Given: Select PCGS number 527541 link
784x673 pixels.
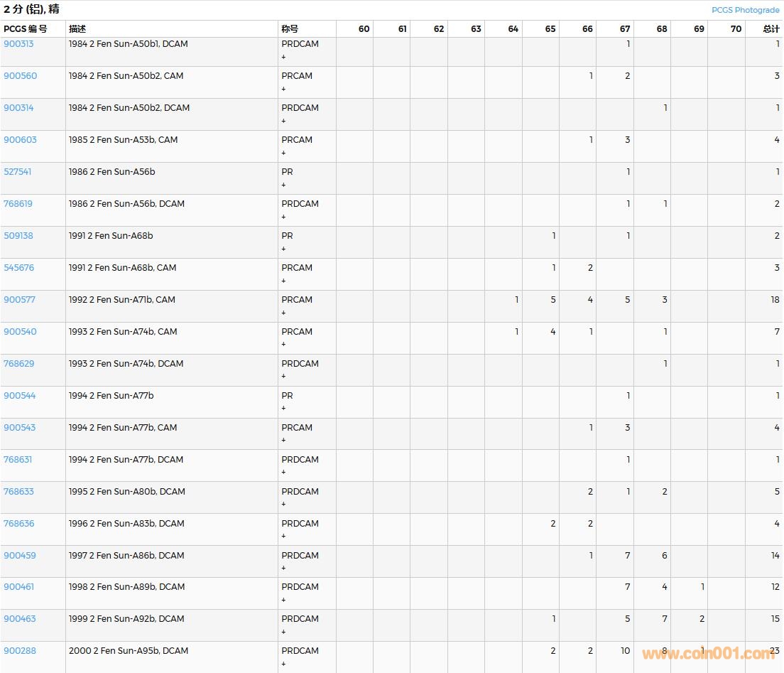Looking at the screenshot, I should tap(18, 172).
